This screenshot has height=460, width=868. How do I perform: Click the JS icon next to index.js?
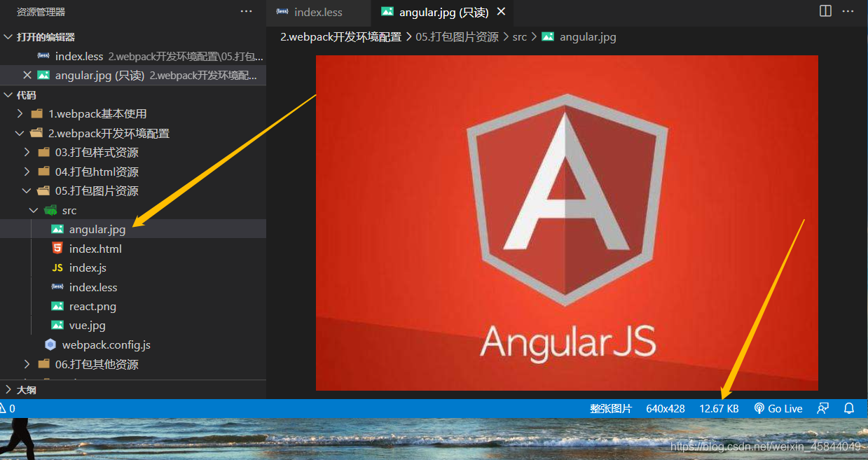[x=57, y=268]
